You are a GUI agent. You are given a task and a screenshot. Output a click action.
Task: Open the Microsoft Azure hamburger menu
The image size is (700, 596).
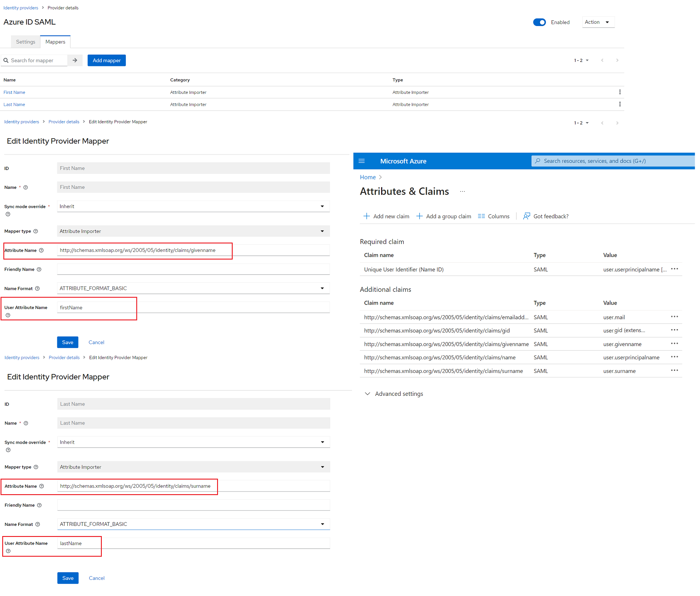click(x=361, y=161)
